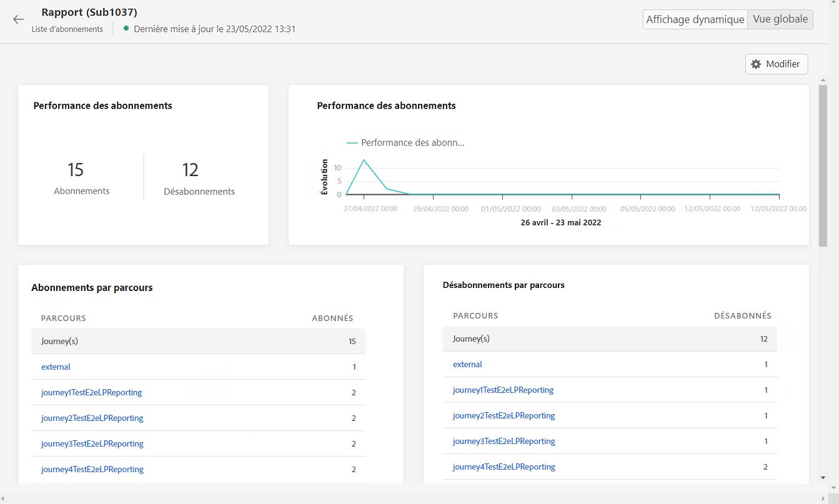Click the vertical scrollbar down arrow

click(823, 478)
